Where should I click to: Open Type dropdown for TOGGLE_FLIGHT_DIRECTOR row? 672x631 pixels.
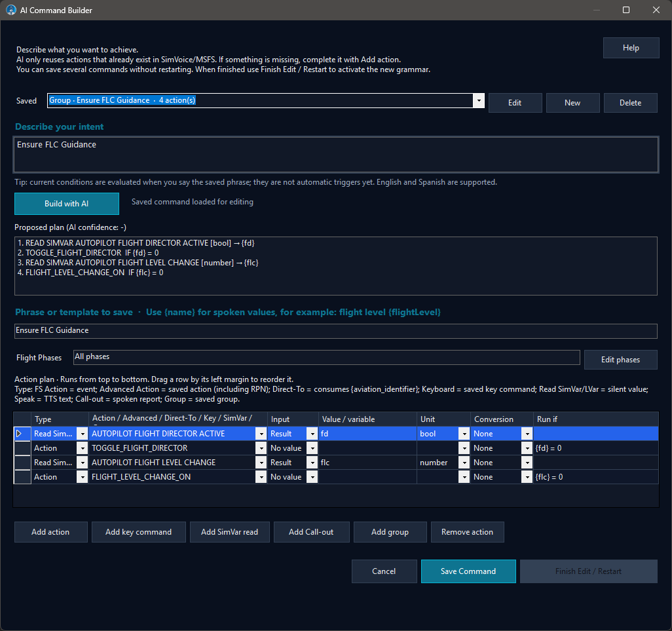[x=82, y=448]
